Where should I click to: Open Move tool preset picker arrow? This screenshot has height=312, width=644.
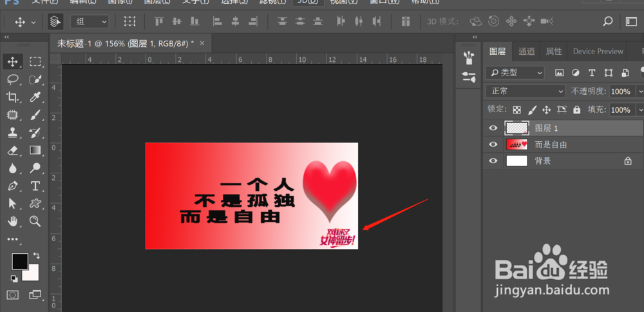click(33, 22)
